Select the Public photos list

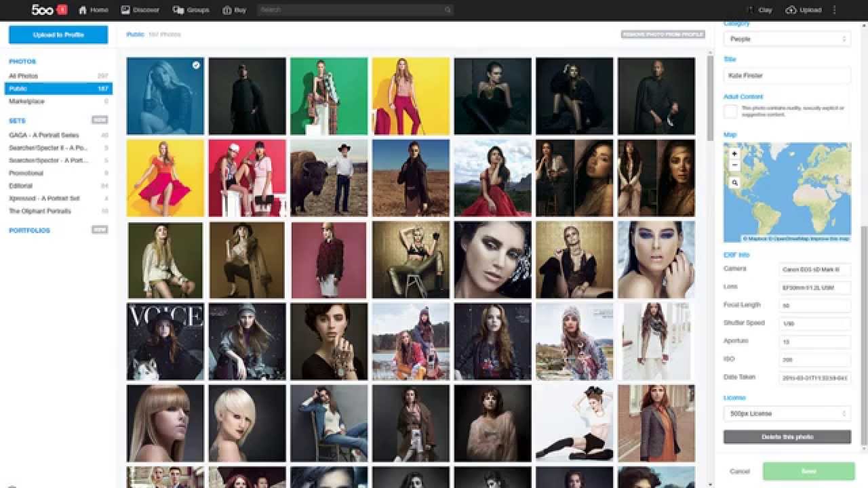58,89
